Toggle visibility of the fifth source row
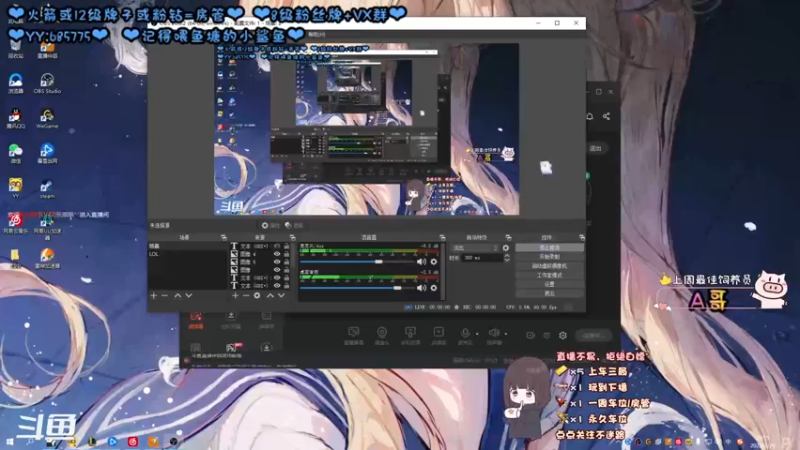This screenshot has width=800, height=450. [277, 278]
